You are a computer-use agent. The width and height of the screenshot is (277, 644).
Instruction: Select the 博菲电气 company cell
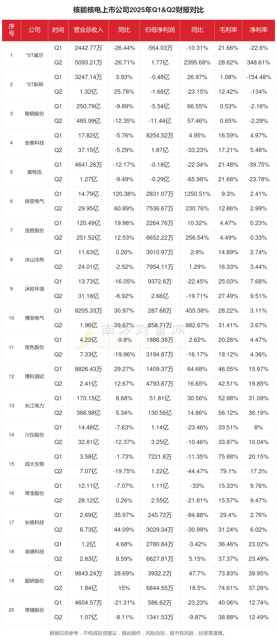35,318
